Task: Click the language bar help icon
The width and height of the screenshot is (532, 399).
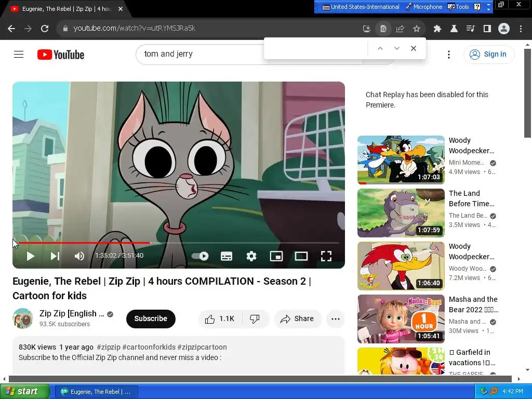Action: 477,7
